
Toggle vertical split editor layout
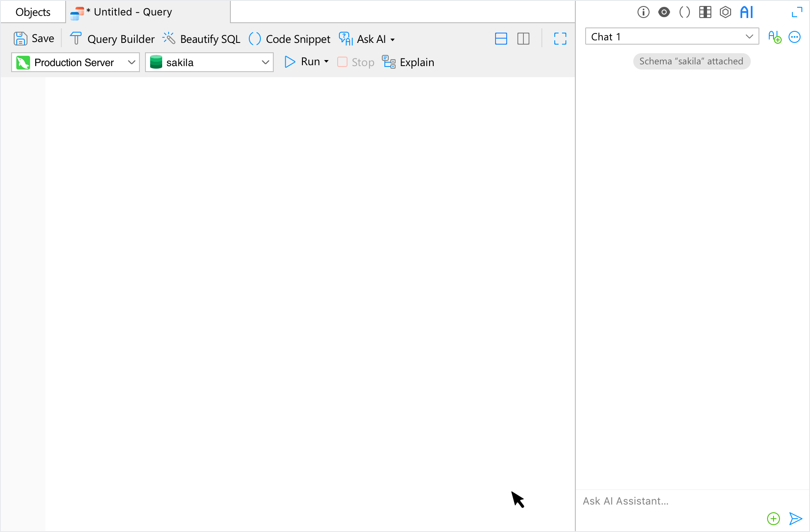523,39
